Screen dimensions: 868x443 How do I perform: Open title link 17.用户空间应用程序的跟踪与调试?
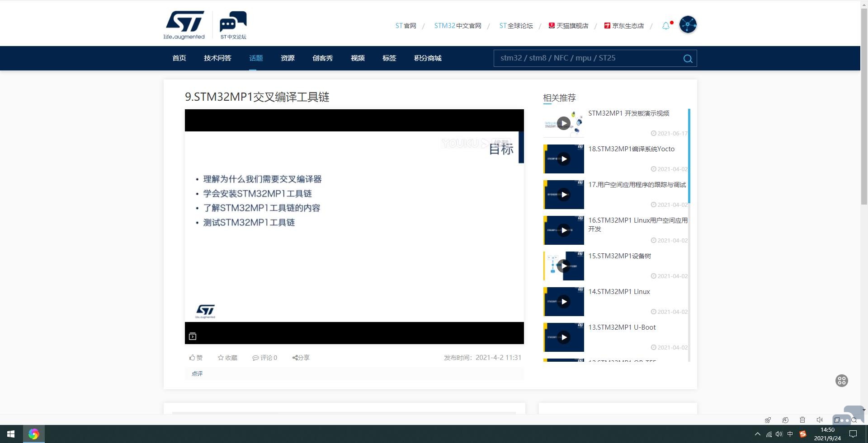[x=637, y=185]
